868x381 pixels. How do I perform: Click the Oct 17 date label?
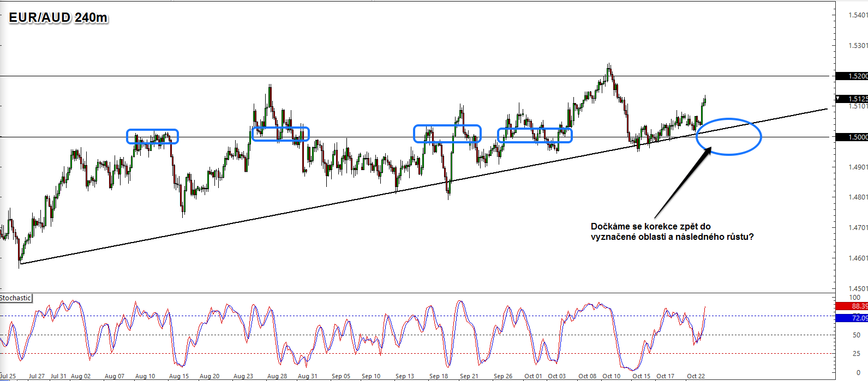click(666, 376)
